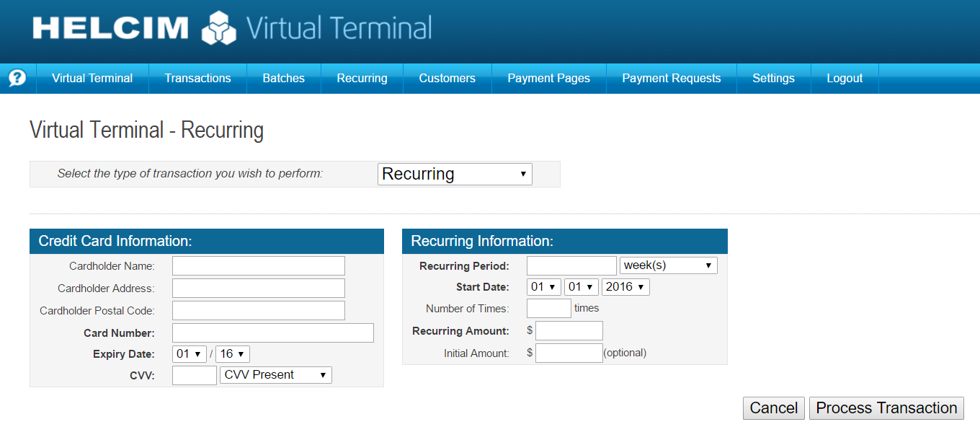This screenshot has height=427, width=980.
Task: Open the Customers page
Action: [x=447, y=78]
